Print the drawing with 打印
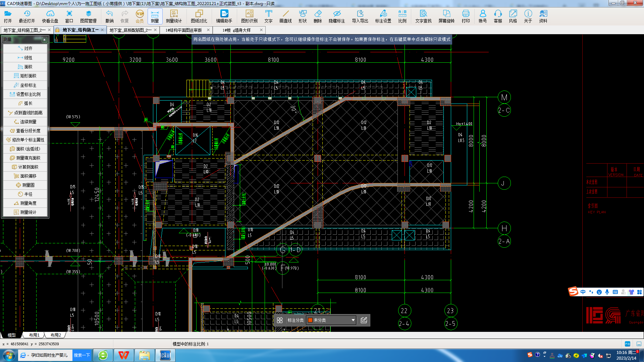Image resolution: width=644 pixels, height=362 pixels. click(x=466, y=16)
